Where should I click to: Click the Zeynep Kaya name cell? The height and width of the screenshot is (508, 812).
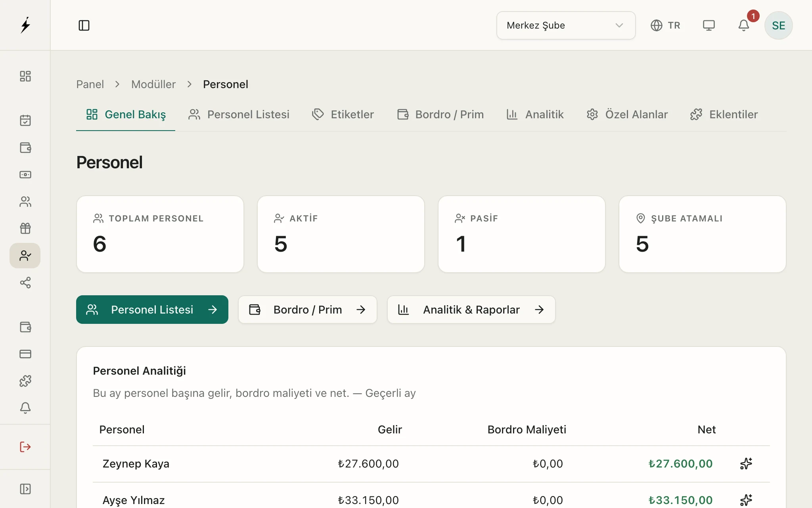(136, 464)
